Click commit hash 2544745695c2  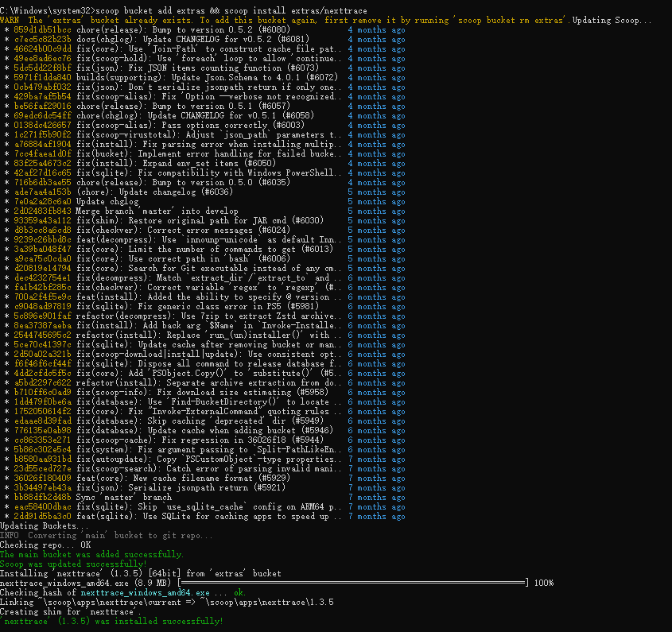coord(42,335)
